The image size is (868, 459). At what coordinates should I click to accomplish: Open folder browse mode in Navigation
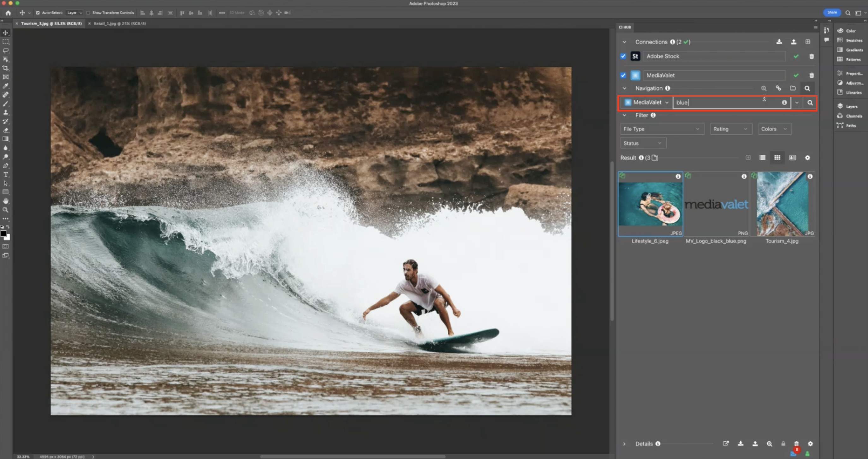(x=793, y=88)
